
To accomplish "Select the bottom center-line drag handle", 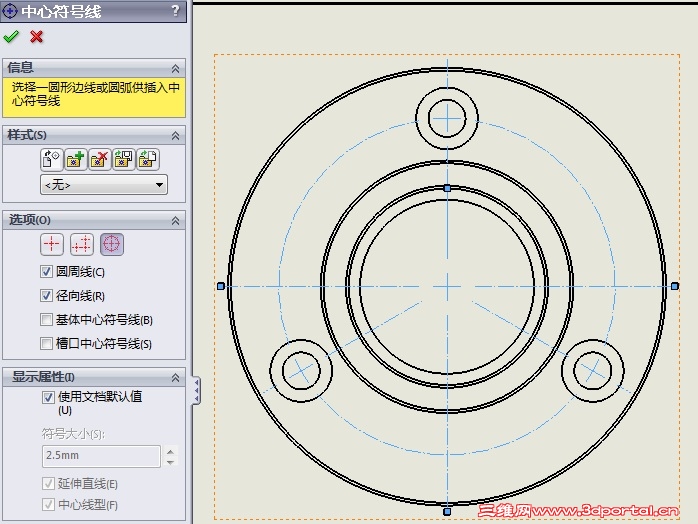I will pos(447,512).
